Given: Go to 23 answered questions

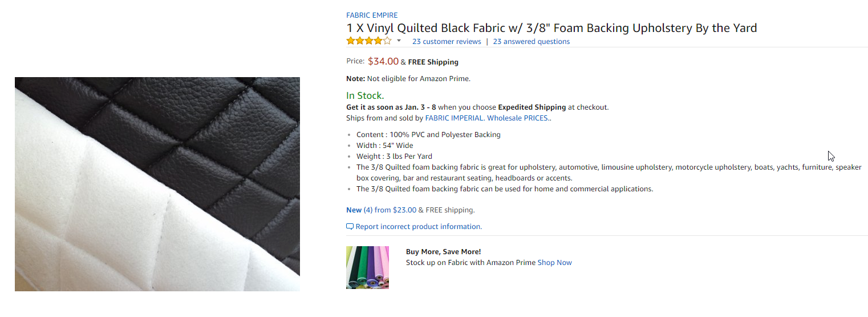Looking at the screenshot, I should pos(531,42).
